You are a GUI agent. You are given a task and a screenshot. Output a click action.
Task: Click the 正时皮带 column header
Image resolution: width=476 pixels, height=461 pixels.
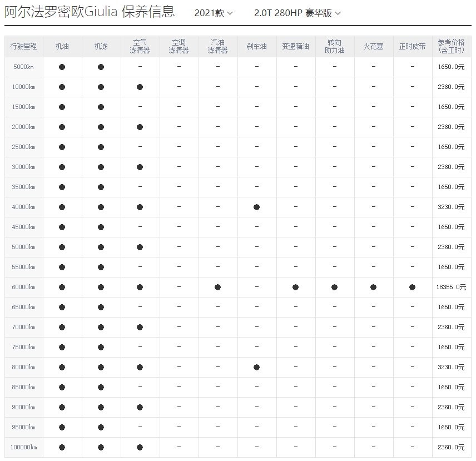click(412, 47)
